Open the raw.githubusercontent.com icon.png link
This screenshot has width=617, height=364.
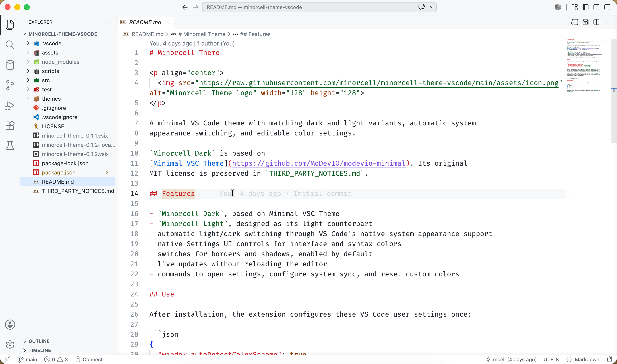pos(379,83)
